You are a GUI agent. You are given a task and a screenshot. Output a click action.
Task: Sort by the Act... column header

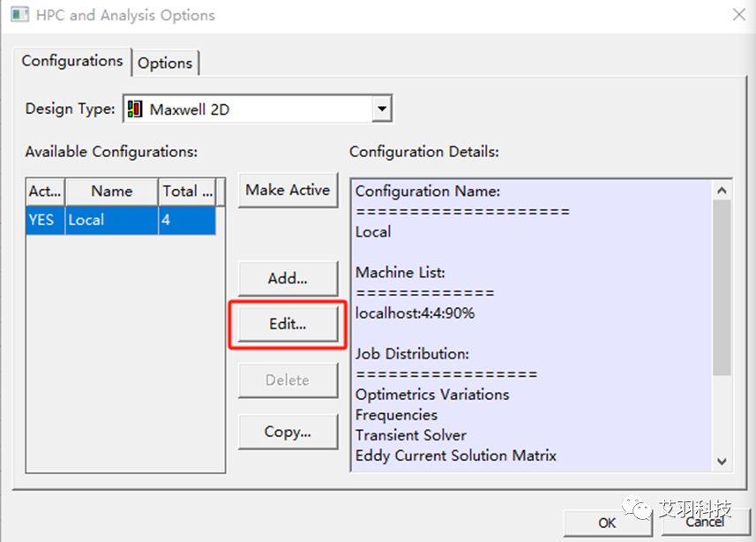[x=45, y=192]
